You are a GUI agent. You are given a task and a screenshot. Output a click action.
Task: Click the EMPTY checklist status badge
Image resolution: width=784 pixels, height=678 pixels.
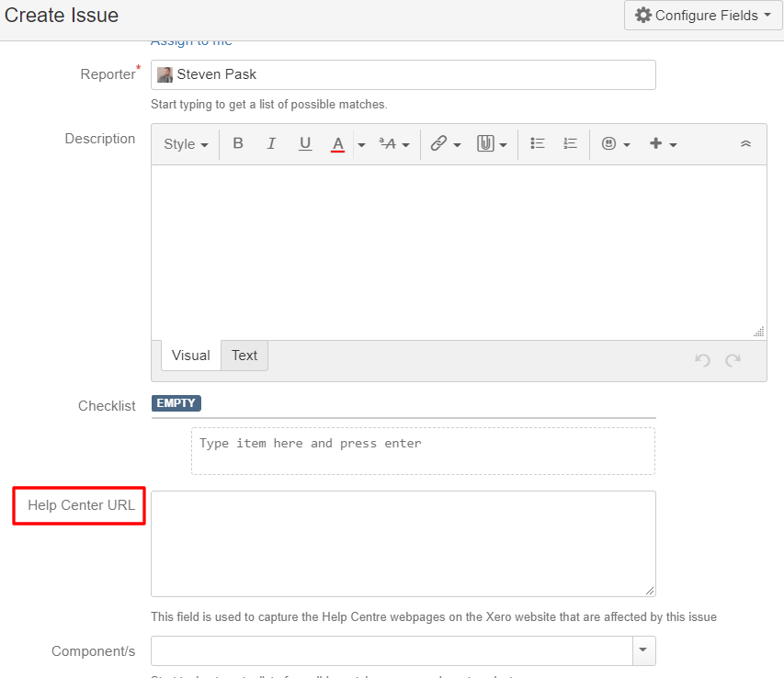point(176,403)
